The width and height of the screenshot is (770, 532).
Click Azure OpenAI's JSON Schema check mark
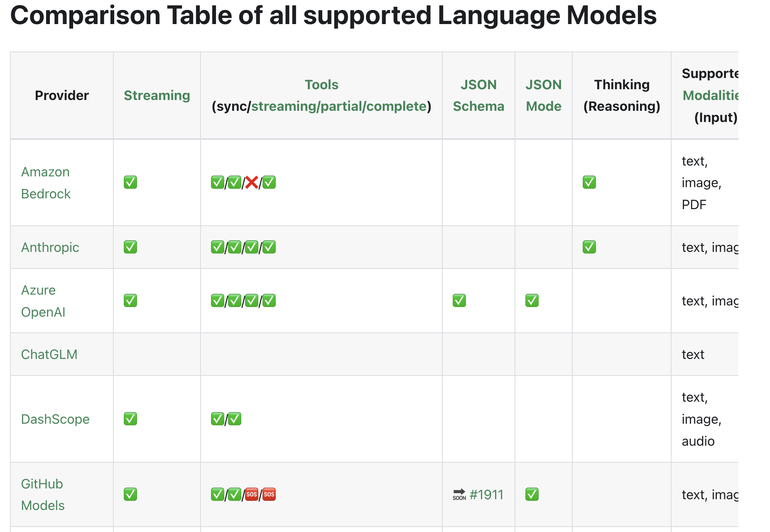tap(459, 300)
